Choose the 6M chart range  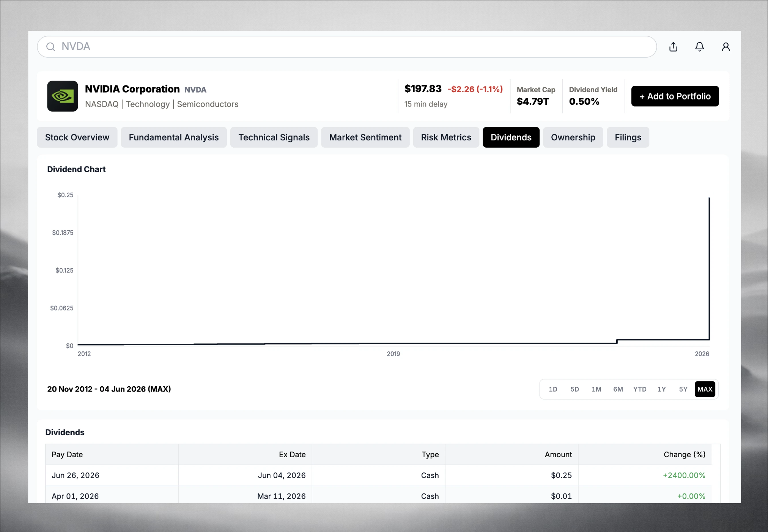tap(618, 389)
